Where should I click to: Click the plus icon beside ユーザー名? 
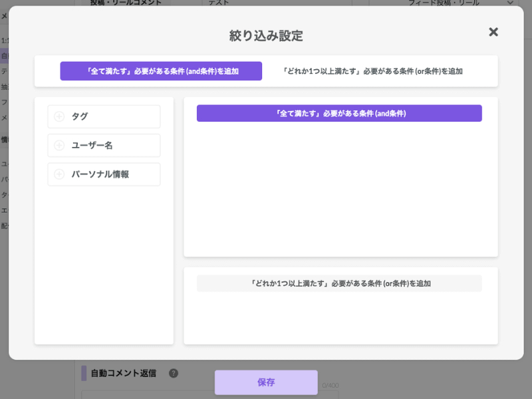[59, 145]
